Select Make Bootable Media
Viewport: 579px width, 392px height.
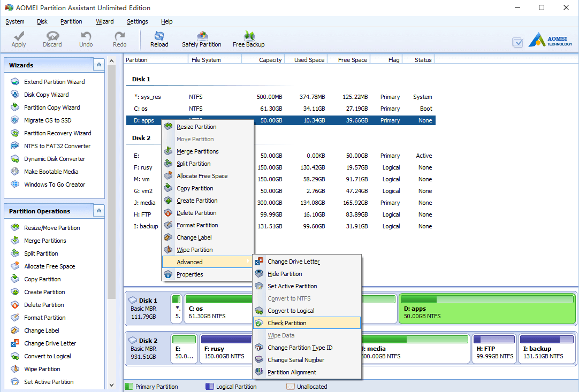pyautogui.click(x=51, y=172)
